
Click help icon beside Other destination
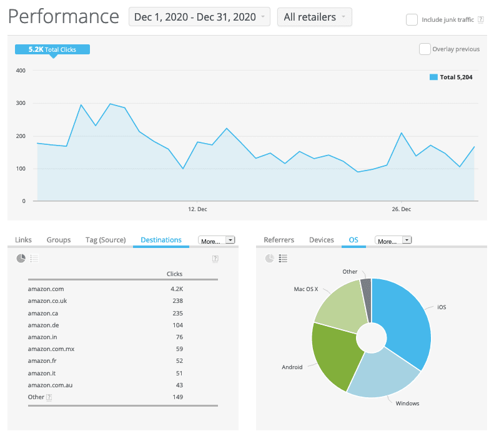point(49,397)
